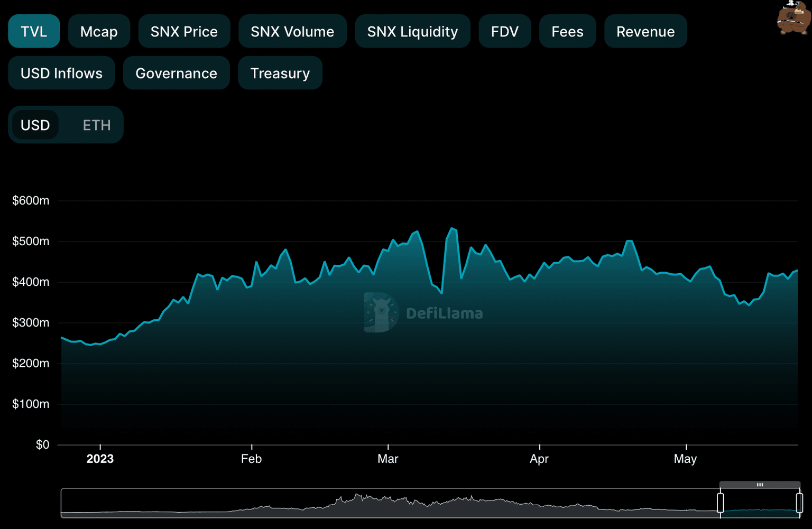
Task: Open the SNX Price view
Action: [184, 31]
